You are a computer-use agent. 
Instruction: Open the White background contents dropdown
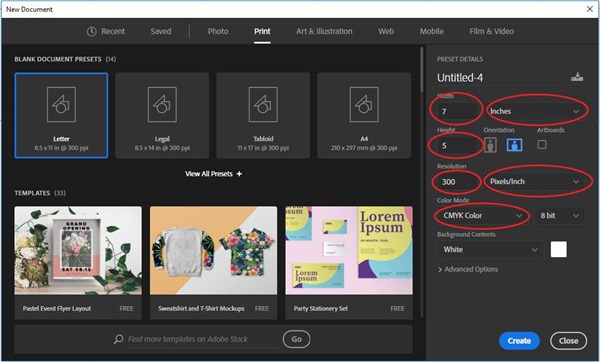point(490,249)
